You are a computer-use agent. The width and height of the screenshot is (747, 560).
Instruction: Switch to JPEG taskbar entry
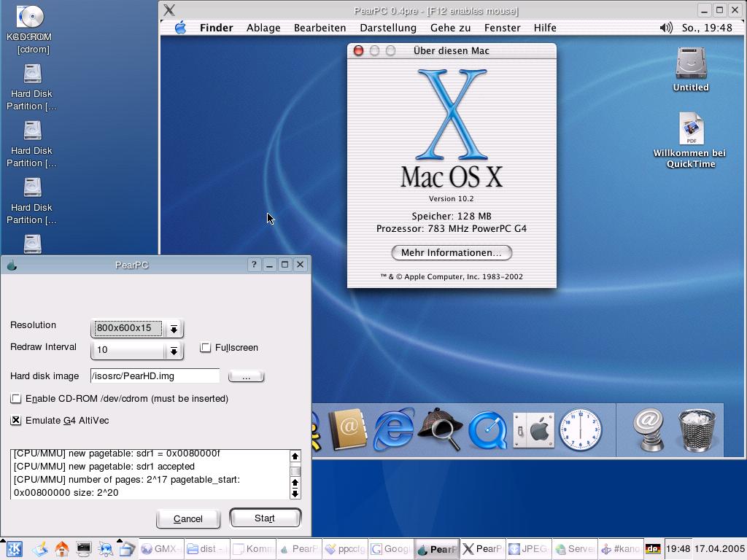(528, 548)
